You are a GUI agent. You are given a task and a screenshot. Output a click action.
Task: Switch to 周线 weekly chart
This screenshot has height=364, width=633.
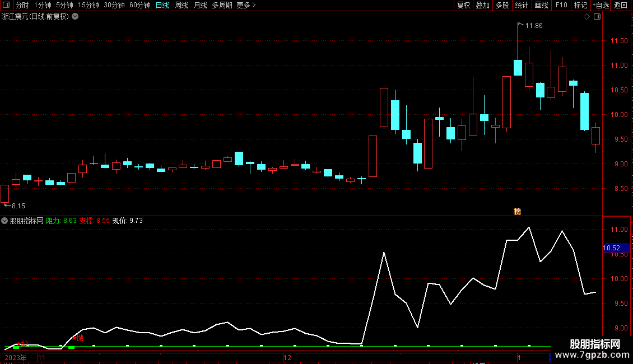[181, 5]
